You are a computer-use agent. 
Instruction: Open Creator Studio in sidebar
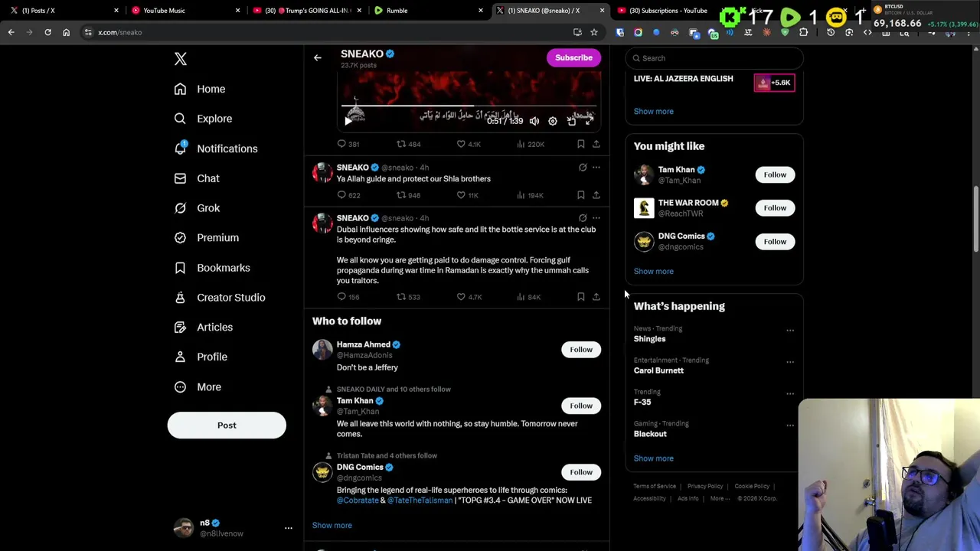tap(220, 298)
